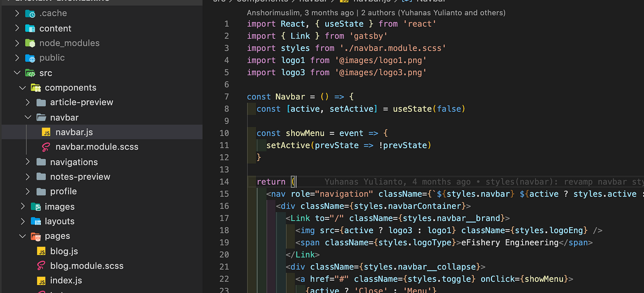The image size is (644, 293).
Task: Expand the .cache folder
Action: click(17, 13)
